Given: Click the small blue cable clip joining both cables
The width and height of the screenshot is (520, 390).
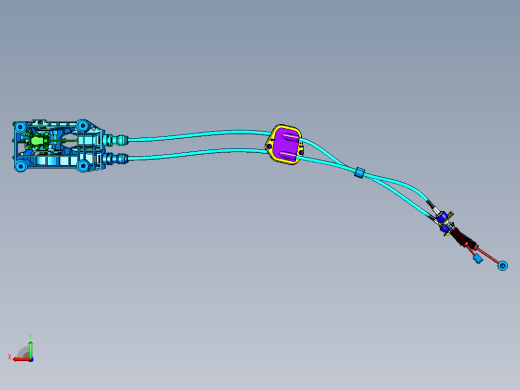Looking at the screenshot, I should tap(359, 173).
